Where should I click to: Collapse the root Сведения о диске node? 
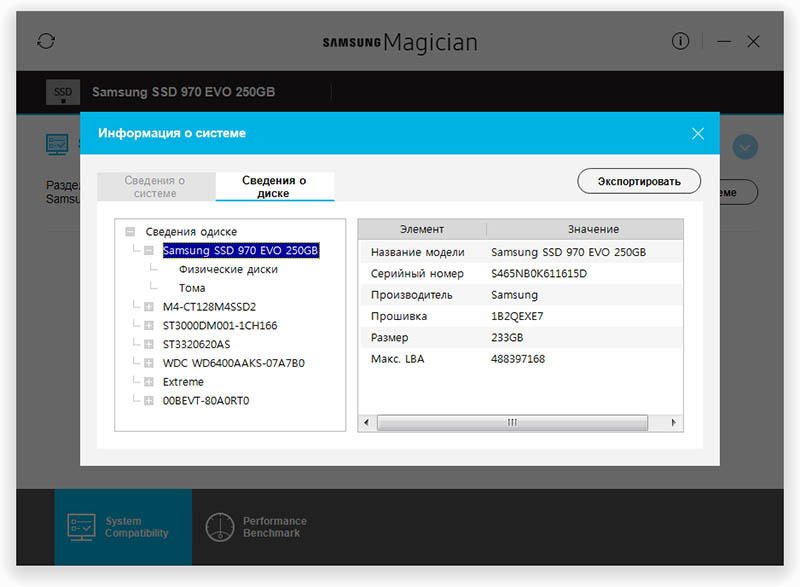pos(130,232)
